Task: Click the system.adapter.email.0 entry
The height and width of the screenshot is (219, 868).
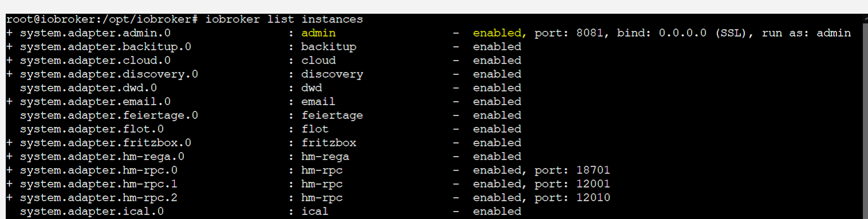Action: tap(95, 102)
